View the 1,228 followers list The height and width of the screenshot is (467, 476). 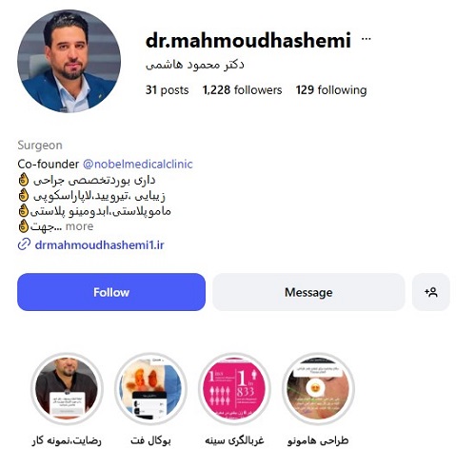coord(242,90)
